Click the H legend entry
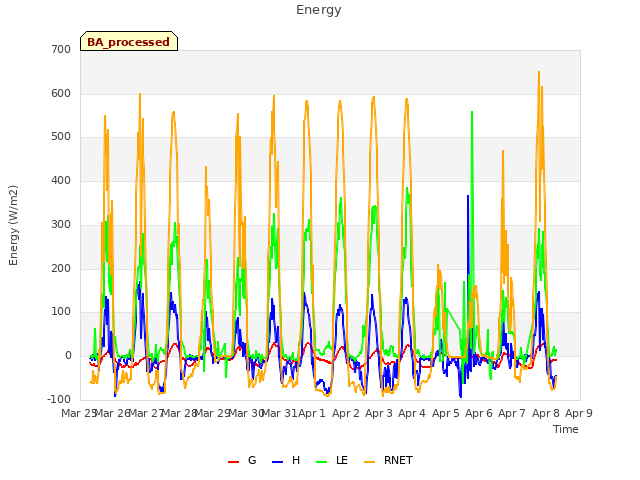Viewport: 640px width, 480px height. pos(286,460)
